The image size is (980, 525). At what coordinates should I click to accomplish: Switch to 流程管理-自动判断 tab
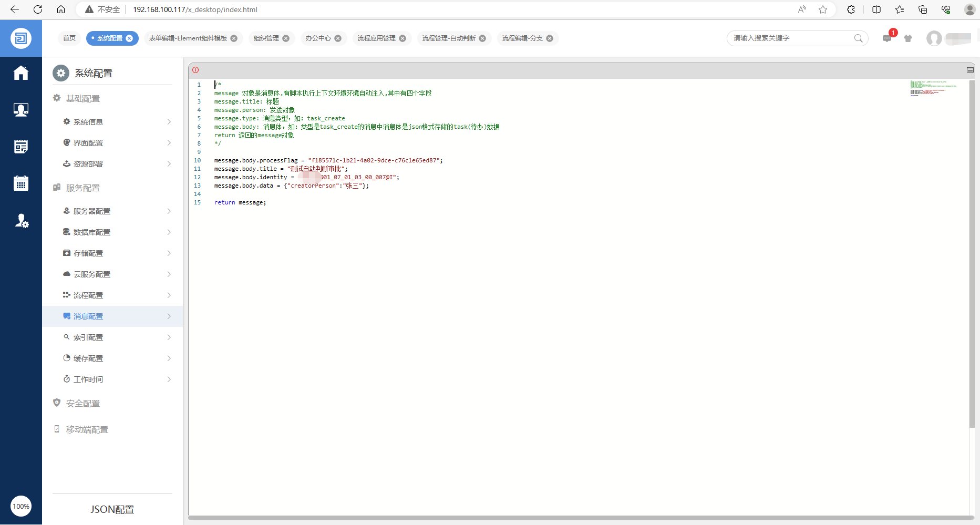pyautogui.click(x=449, y=38)
